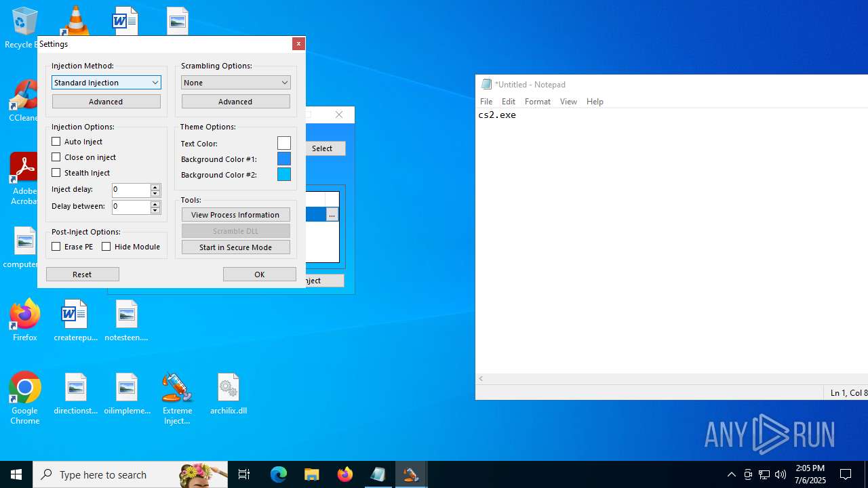Image resolution: width=868 pixels, height=488 pixels.
Task: Select the oilimpleme image file icon
Action: click(x=127, y=394)
